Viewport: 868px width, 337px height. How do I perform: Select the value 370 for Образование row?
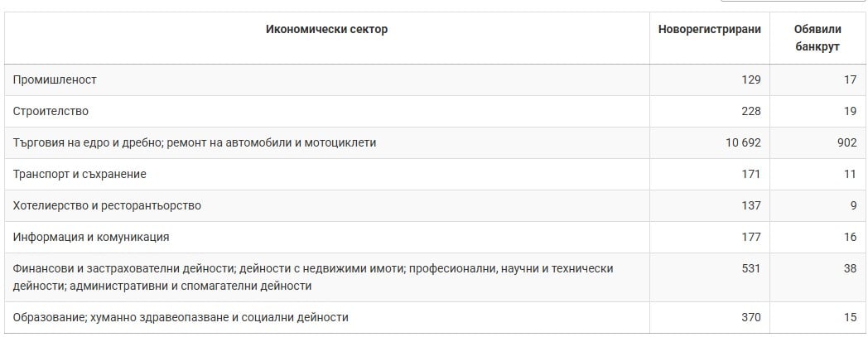click(750, 316)
